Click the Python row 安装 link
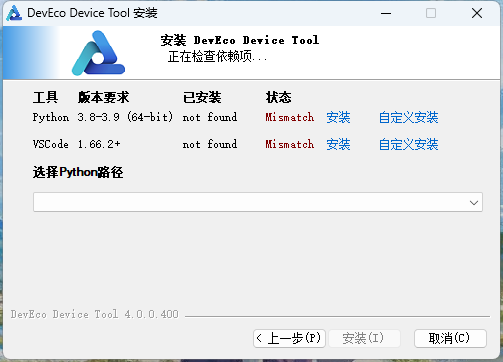Viewport: 503px width, 362px height. point(338,117)
